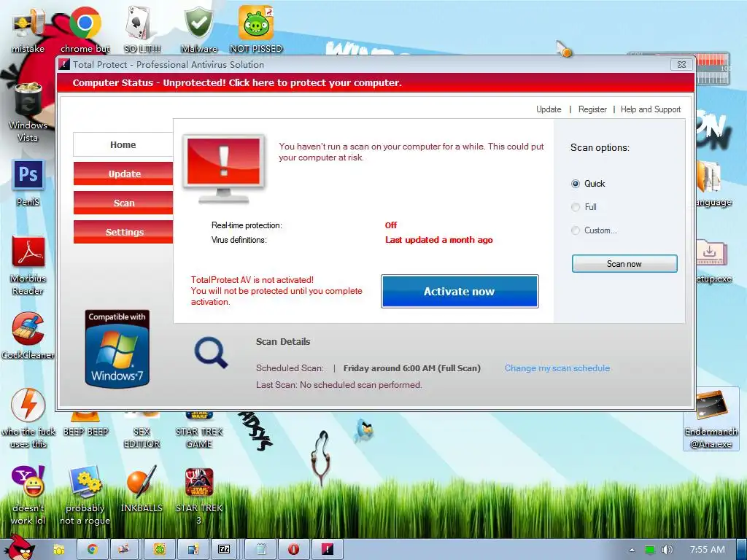Open Help and Support

pos(651,109)
